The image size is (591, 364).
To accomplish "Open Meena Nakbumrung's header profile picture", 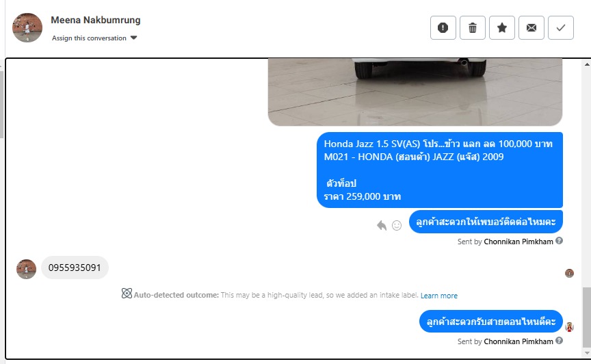I will (27, 27).
